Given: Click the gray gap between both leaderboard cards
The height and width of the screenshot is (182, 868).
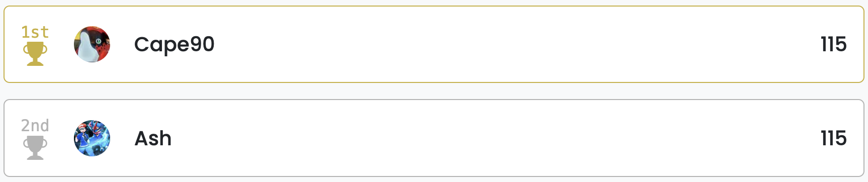Looking at the screenshot, I should tap(434, 91).
